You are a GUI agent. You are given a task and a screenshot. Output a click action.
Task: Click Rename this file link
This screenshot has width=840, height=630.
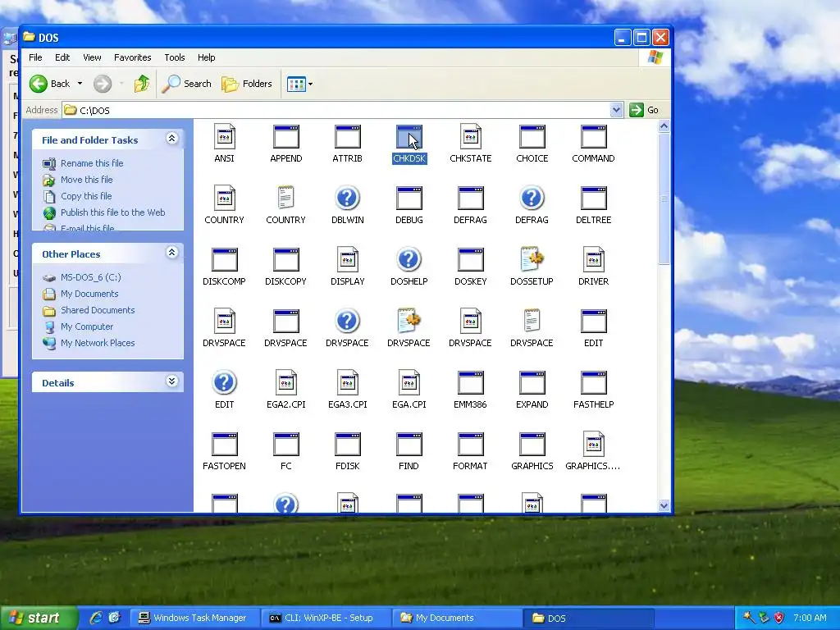[x=92, y=163]
